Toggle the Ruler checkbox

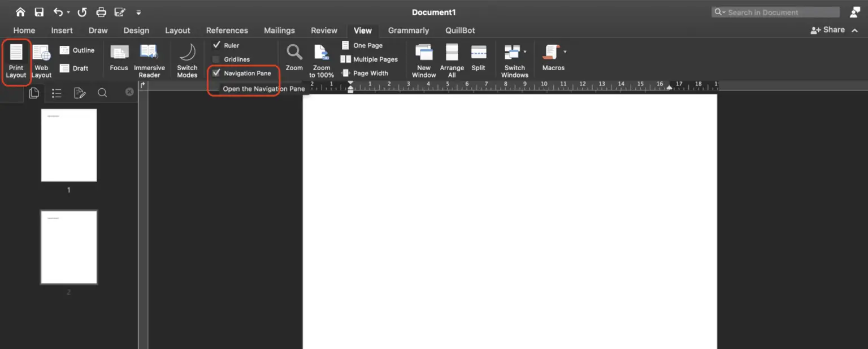pyautogui.click(x=216, y=45)
